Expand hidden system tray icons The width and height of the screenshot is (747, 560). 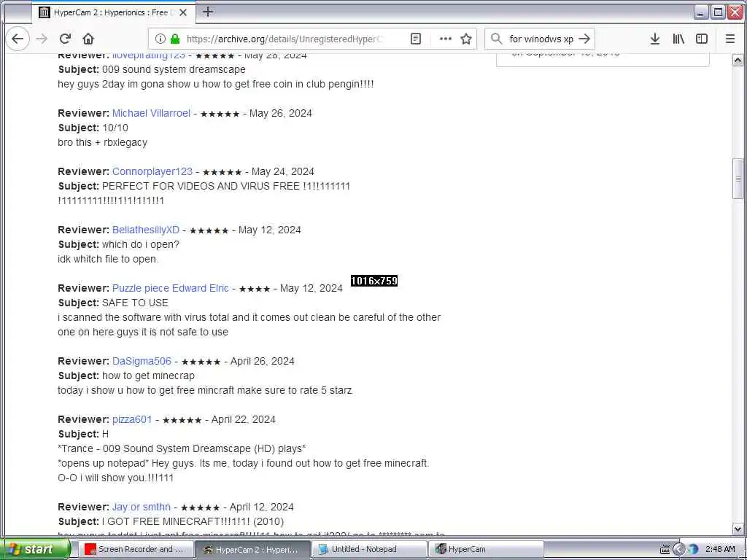coord(679,550)
